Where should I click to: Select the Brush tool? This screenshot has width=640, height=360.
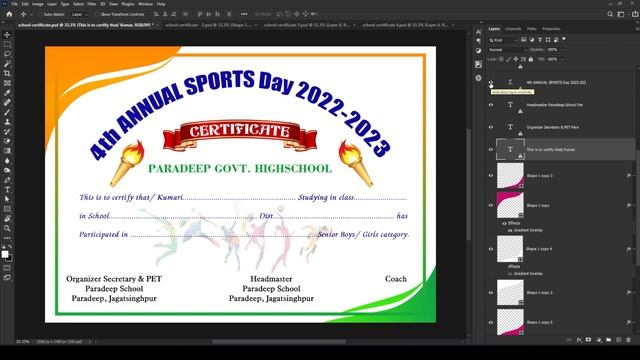(x=7, y=112)
